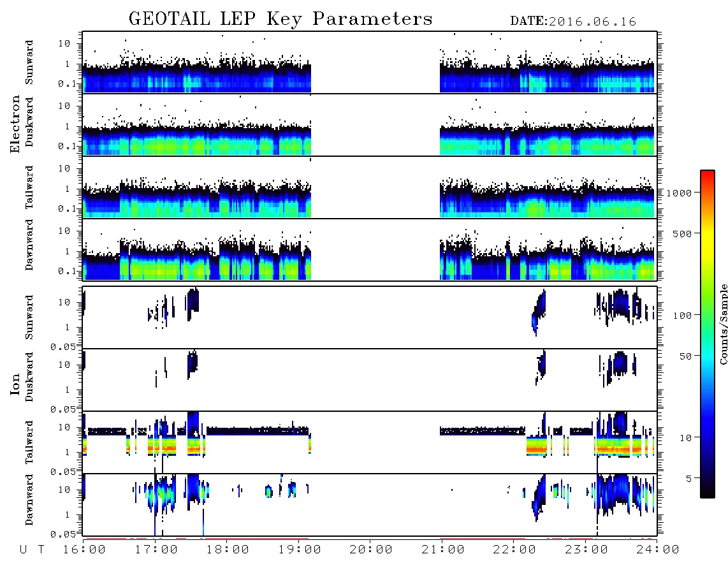Click the Sunward label of the Electron group

pyautogui.click(x=29, y=62)
